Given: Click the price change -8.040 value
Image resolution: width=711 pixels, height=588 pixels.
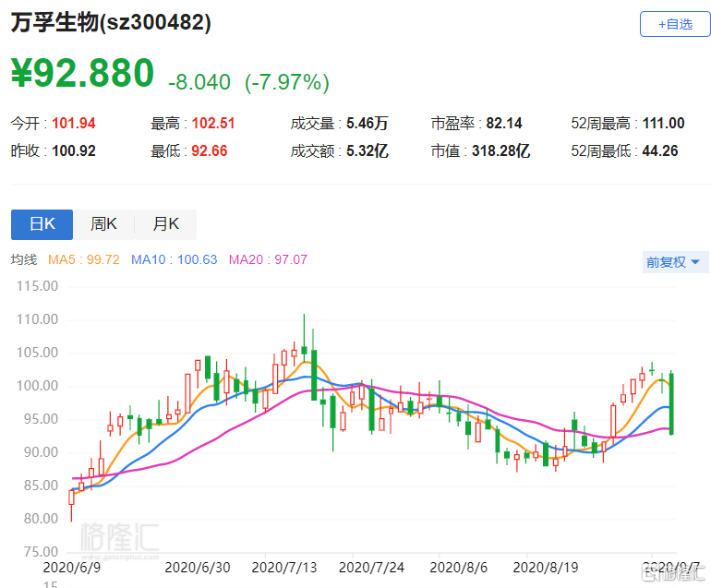Looking at the screenshot, I should click(x=199, y=82).
